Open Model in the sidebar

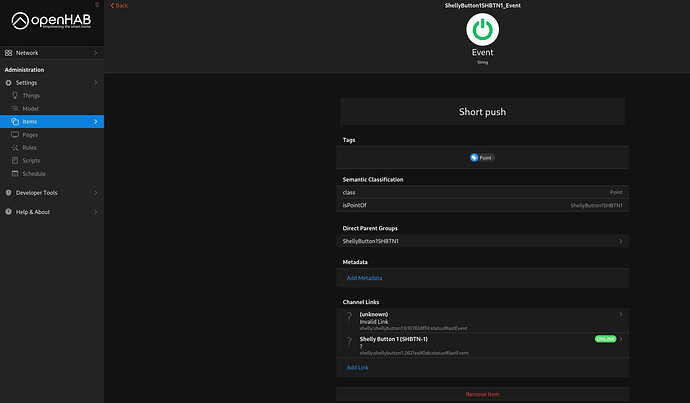(52, 109)
